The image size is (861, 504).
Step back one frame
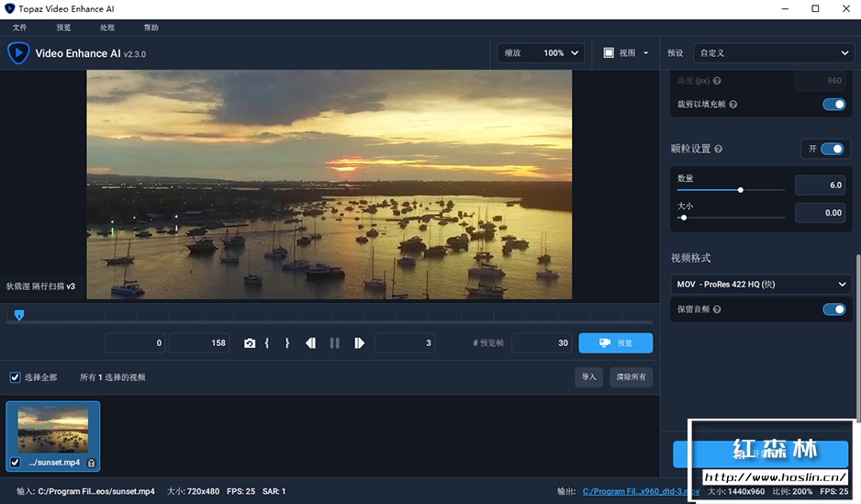[310, 343]
